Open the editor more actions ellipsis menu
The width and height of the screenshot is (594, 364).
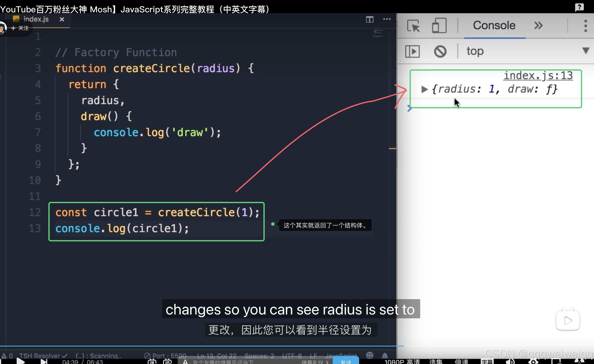[x=387, y=19]
